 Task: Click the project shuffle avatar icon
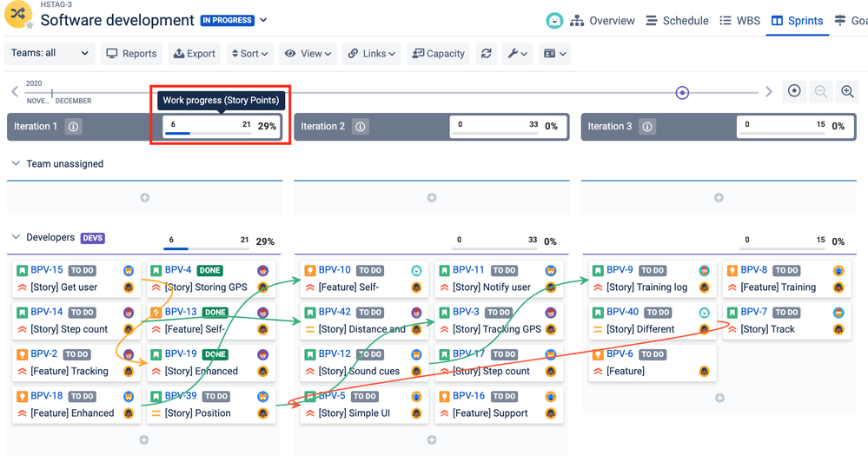point(17,14)
